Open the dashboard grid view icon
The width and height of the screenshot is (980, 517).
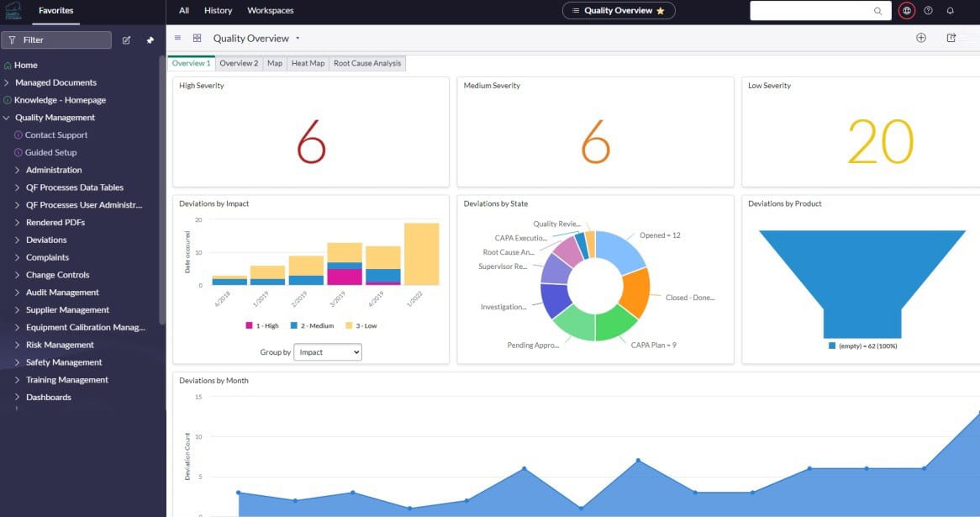(197, 38)
